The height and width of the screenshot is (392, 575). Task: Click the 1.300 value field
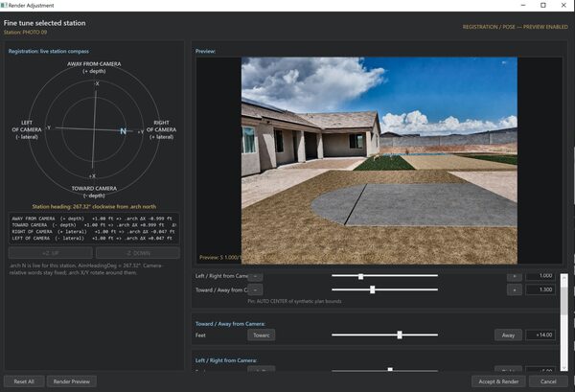click(x=540, y=289)
